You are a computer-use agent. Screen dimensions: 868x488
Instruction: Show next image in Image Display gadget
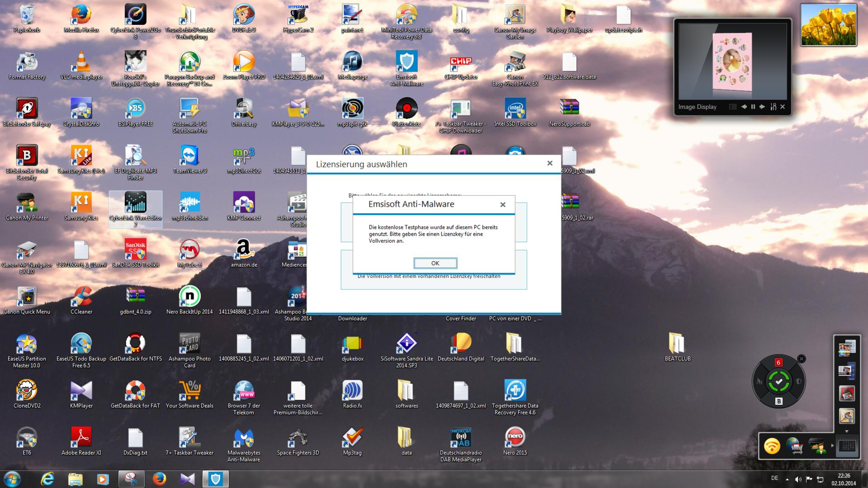coord(763,107)
